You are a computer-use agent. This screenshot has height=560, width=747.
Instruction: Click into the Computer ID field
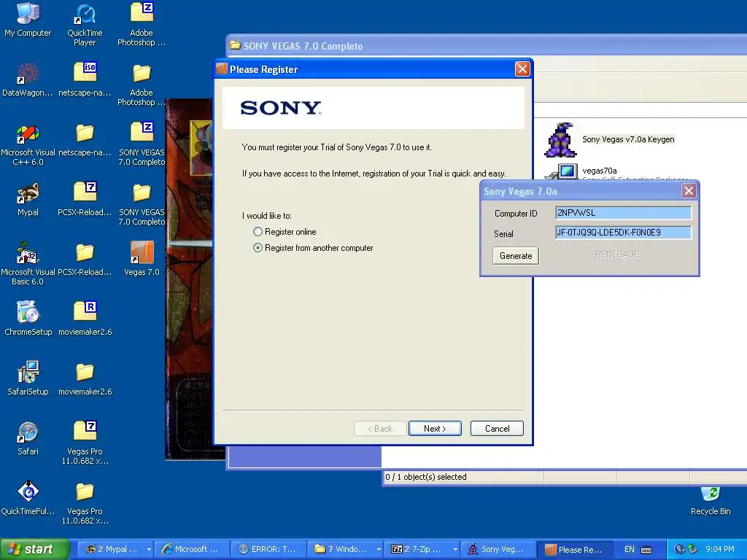[x=623, y=213]
